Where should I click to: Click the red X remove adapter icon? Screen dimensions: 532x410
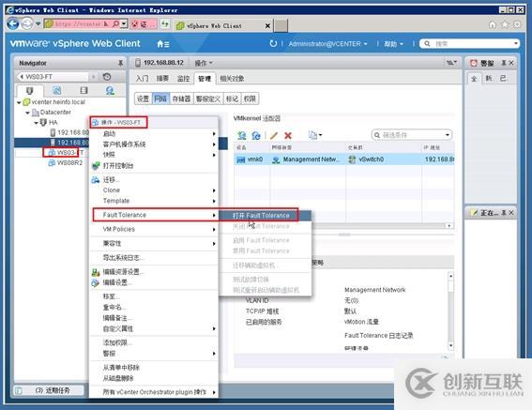click(288, 135)
